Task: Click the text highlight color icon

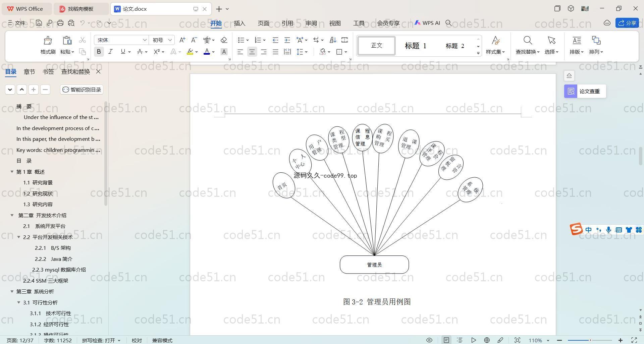Action: (x=190, y=52)
